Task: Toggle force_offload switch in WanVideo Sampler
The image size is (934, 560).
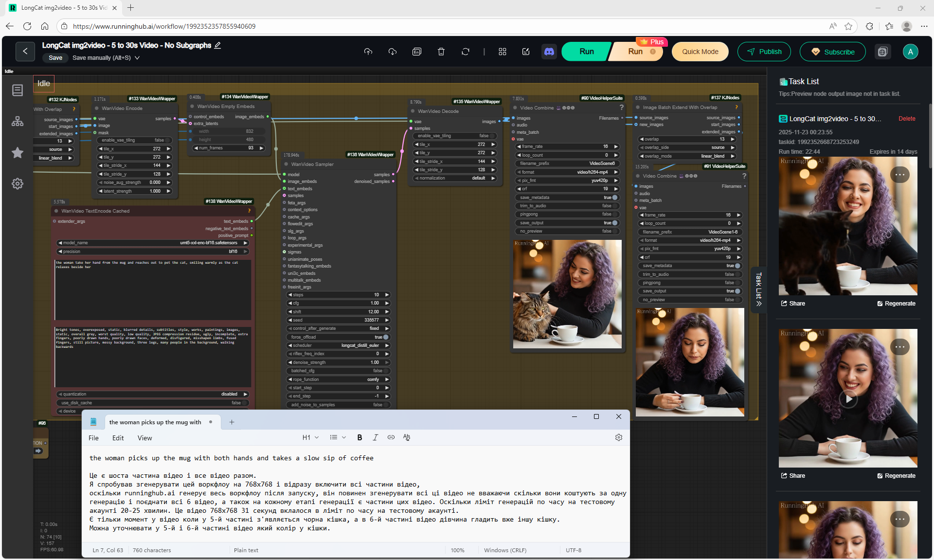Action: [386, 337]
